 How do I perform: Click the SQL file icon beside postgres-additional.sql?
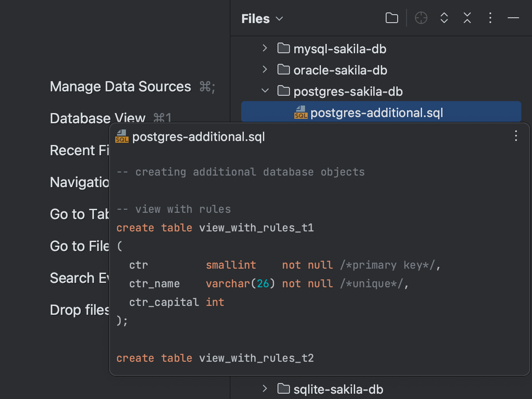[301, 113]
